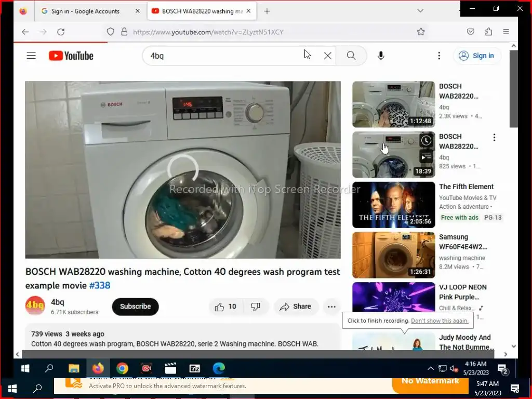This screenshot has width=532, height=399.
Task: Open inner Windows Start menu
Action: pos(25,368)
